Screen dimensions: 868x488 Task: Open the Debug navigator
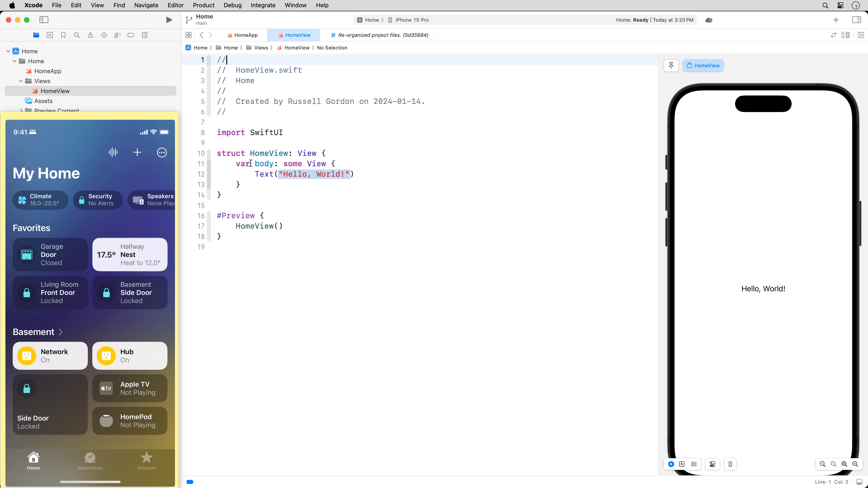pos(117,35)
